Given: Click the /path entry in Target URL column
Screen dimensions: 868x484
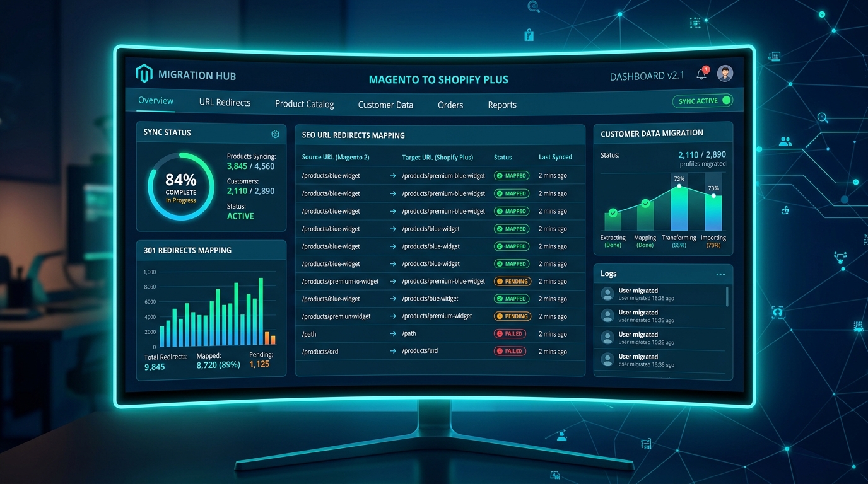Looking at the screenshot, I should [409, 334].
